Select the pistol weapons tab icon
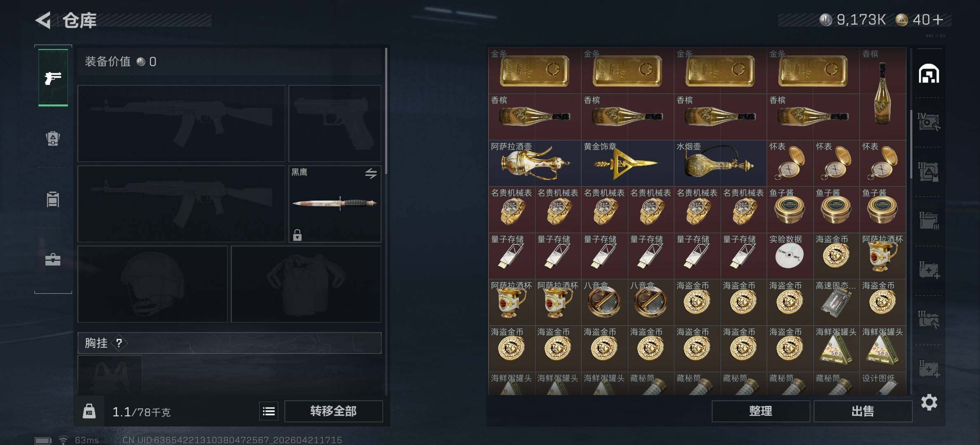980x445 pixels. coord(53,77)
